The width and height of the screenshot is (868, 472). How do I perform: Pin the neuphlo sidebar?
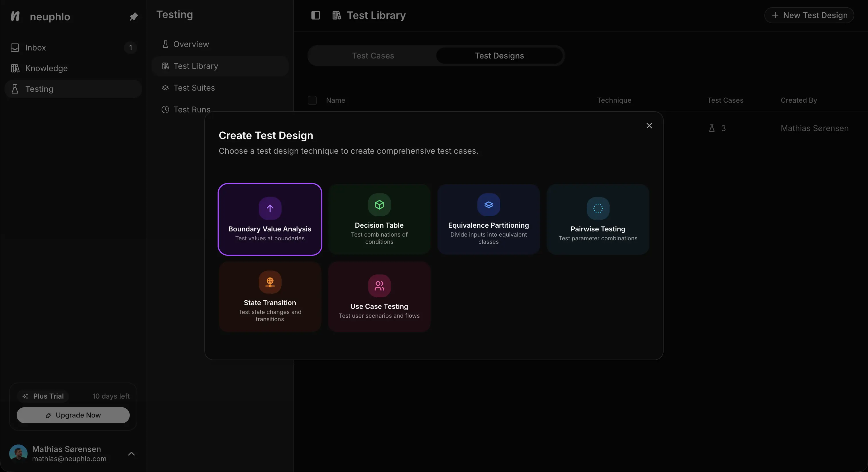pyautogui.click(x=133, y=17)
